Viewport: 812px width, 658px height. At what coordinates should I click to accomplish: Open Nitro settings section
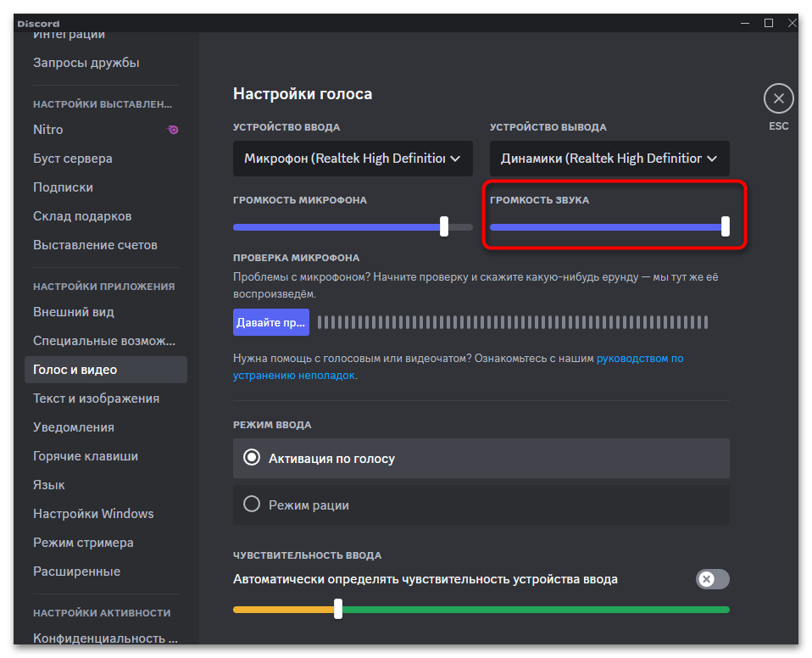point(106,130)
